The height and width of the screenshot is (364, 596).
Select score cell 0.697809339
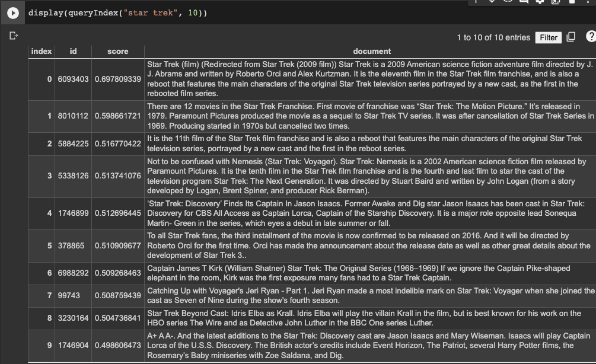pyautogui.click(x=118, y=79)
